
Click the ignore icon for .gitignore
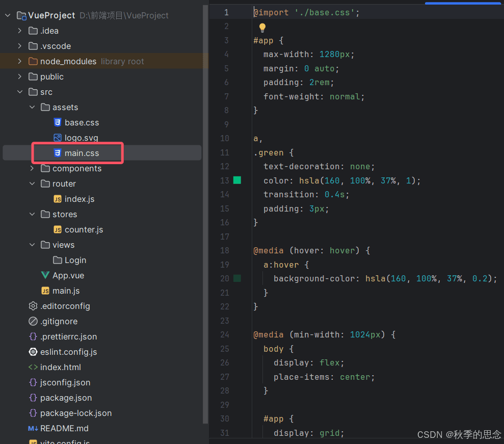33,321
